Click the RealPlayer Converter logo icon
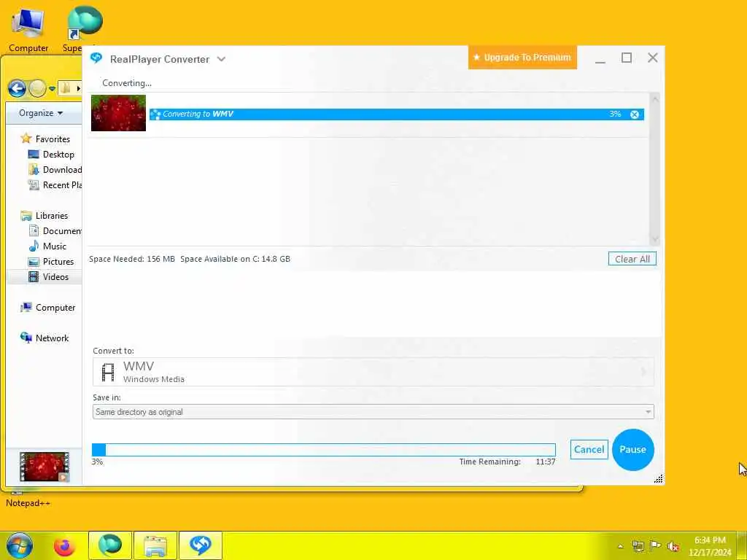 pyautogui.click(x=96, y=58)
